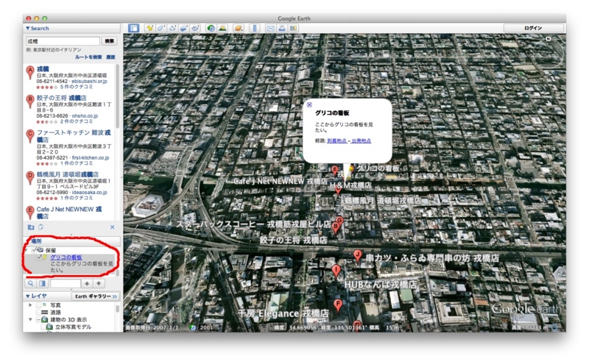Open the ohsho.co.jp website link
Viewport: 589px width, 364px height.
click(85, 116)
